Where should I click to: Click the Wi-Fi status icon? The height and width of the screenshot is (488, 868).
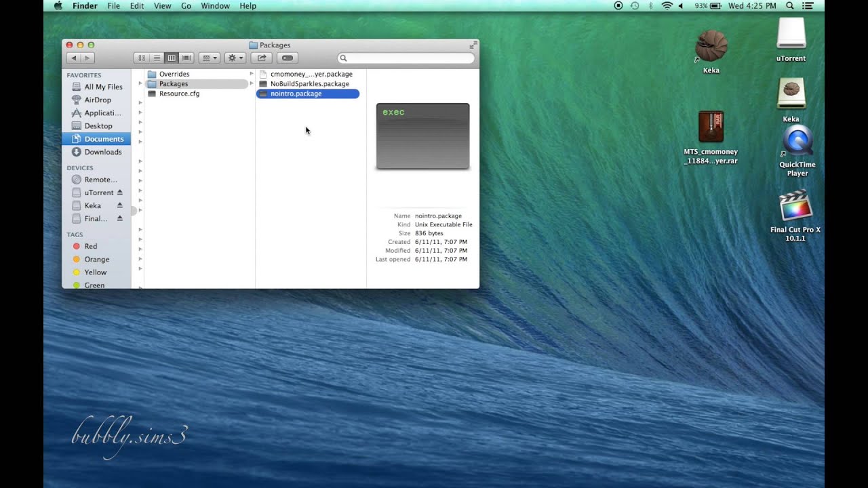tap(667, 5)
